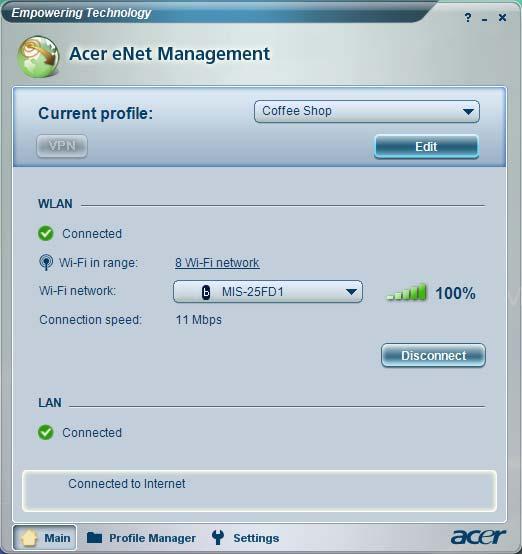Click the 802.11b badge beside MIS-25FD1
This screenshot has height=554, width=522.
tap(206, 292)
